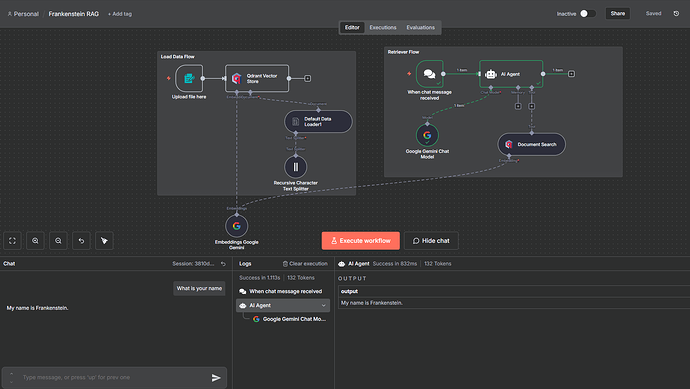The height and width of the screenshot is (389, 690).
Task: Select the Google Gemini Chat Model node
Action: tap(427, 135)
